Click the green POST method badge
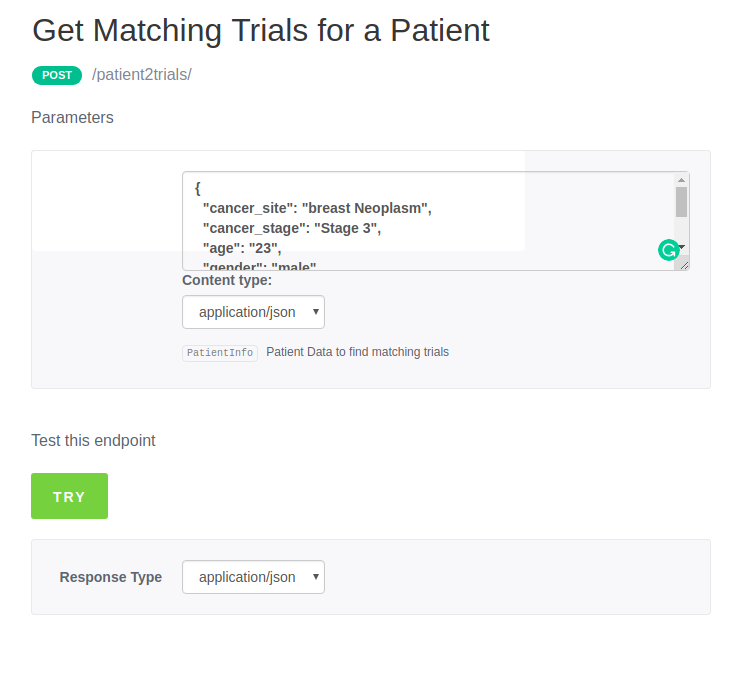This screenshot has width=740, height=677. [x=56, y=75]
